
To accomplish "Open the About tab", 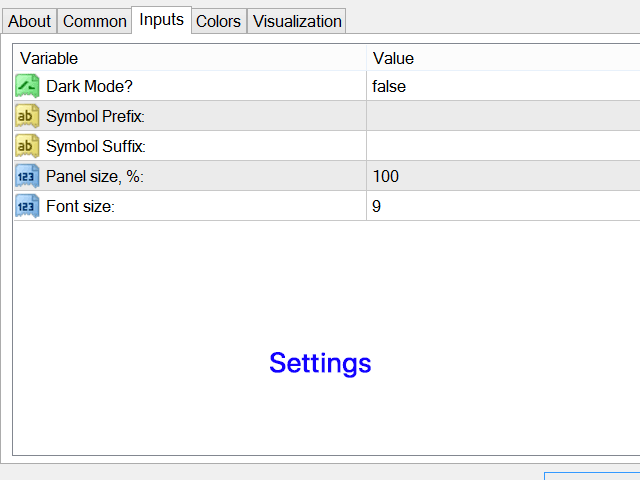I will coord(29,21).
